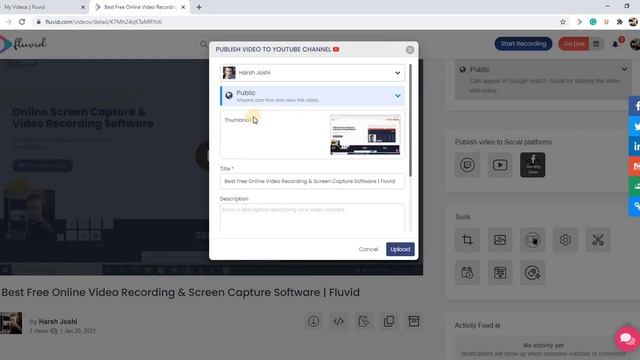The image size is (640, 360).
Task: Open the browser extensions puzzle icon
Action: (x=620, y=22)
